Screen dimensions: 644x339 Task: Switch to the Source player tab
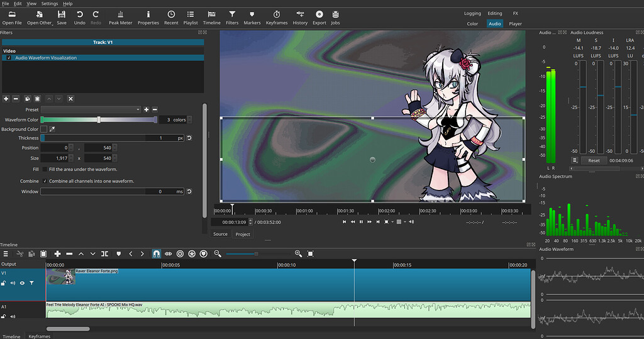click(220, 234)
